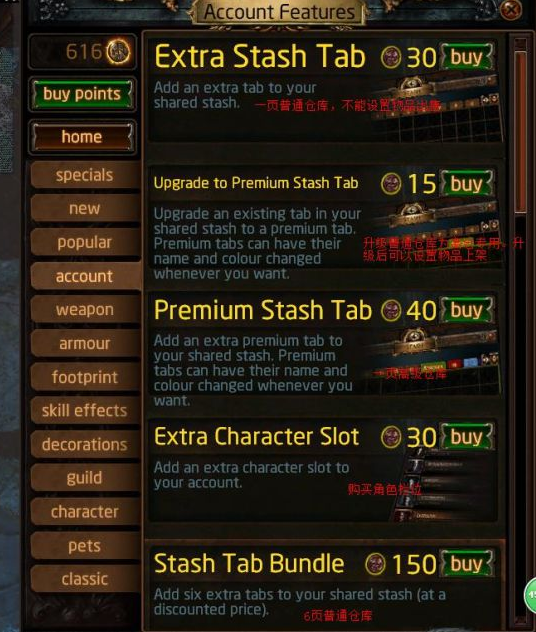Click the vertical scrollbar handle of shop list
The height and width of the screenshot is (632, 536).
pos(520,131)
